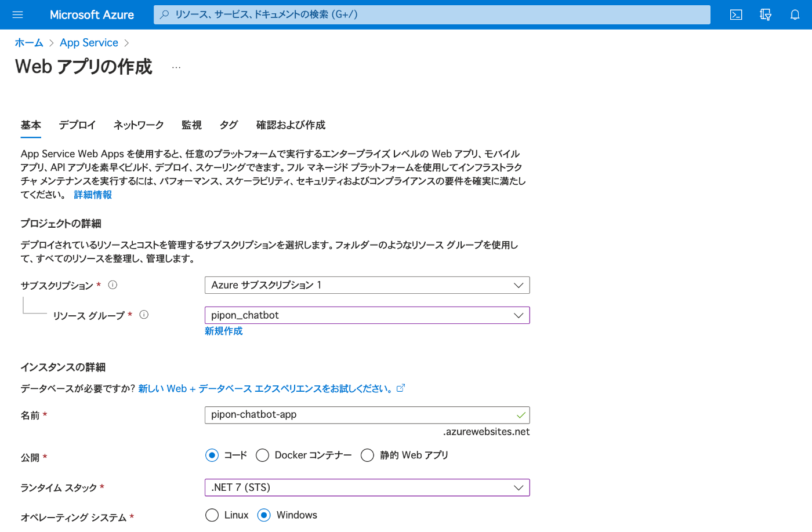Go to ホーム breadcrumb

pyautogui.click(x=29, y=43)
